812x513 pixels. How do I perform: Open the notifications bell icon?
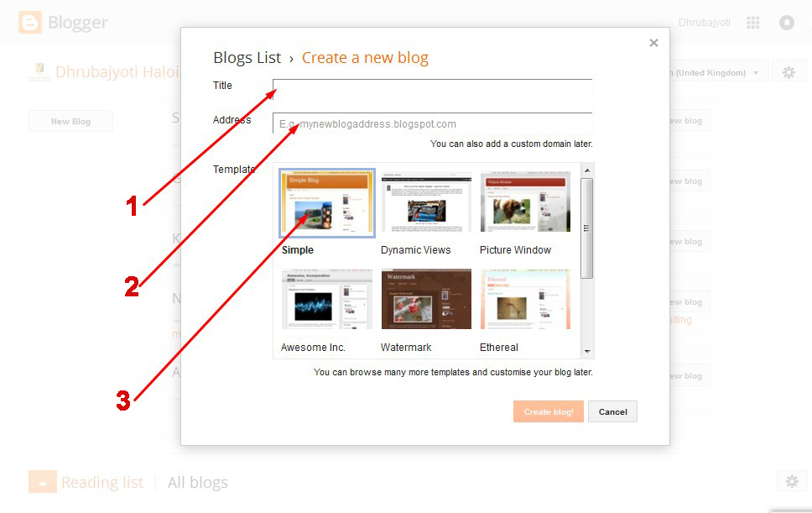pos(787,23)
